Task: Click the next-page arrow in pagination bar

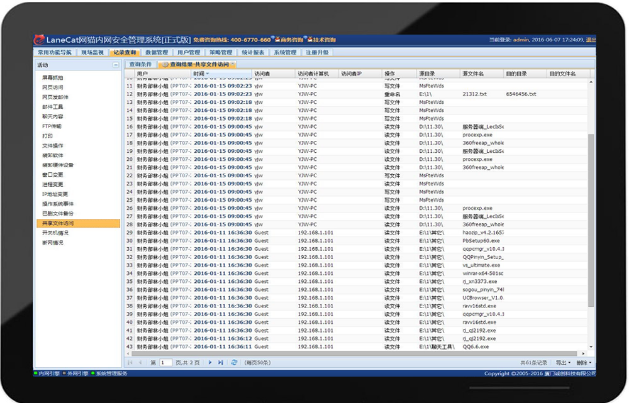Action: [211, 363]
